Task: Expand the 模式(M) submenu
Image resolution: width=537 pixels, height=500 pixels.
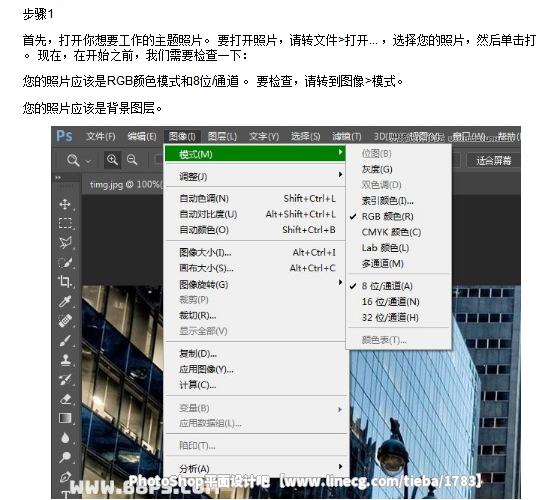Action: click(x=255, y=154)
